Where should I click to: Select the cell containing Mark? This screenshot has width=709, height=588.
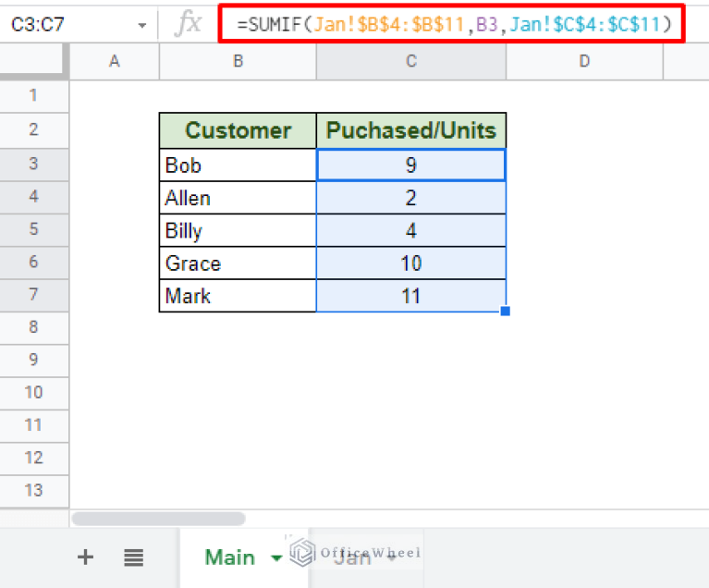[x=238, y=296]
